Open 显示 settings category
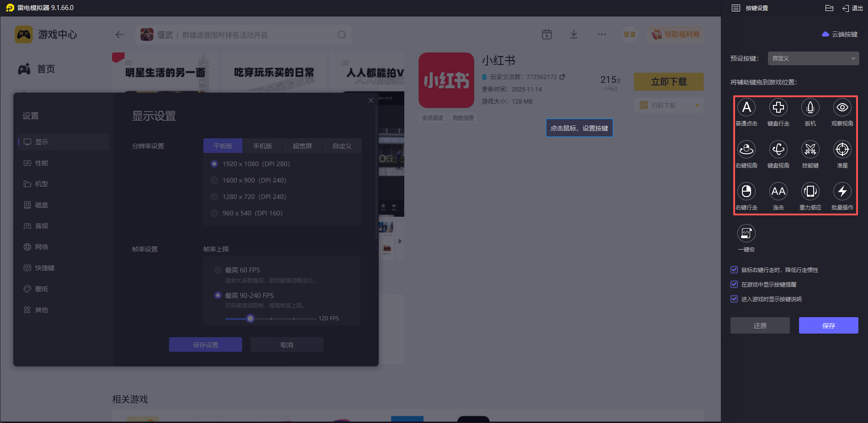This screenshot has width=868, height=423. [x=64, y=142]
